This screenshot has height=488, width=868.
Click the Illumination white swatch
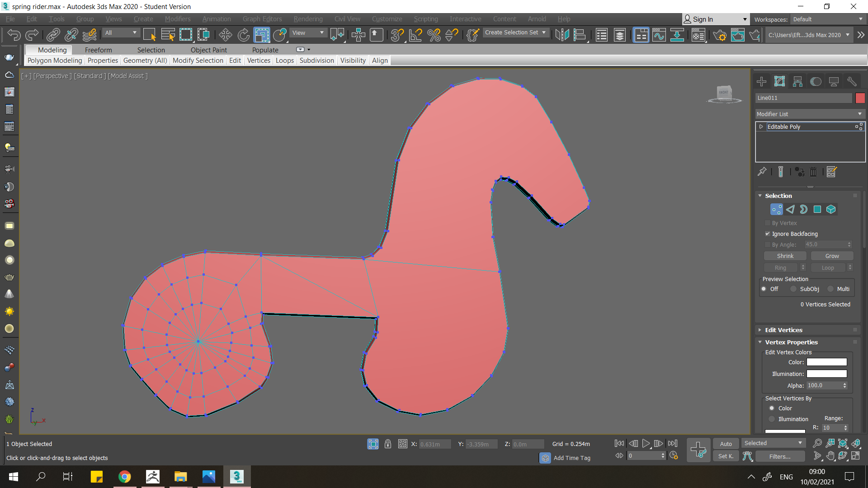point(826,374)
